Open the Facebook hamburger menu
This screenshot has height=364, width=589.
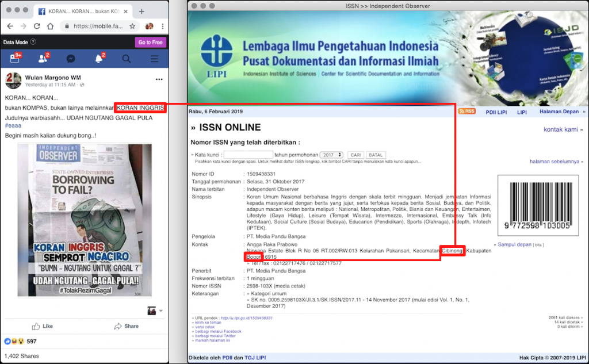point(154,59)
